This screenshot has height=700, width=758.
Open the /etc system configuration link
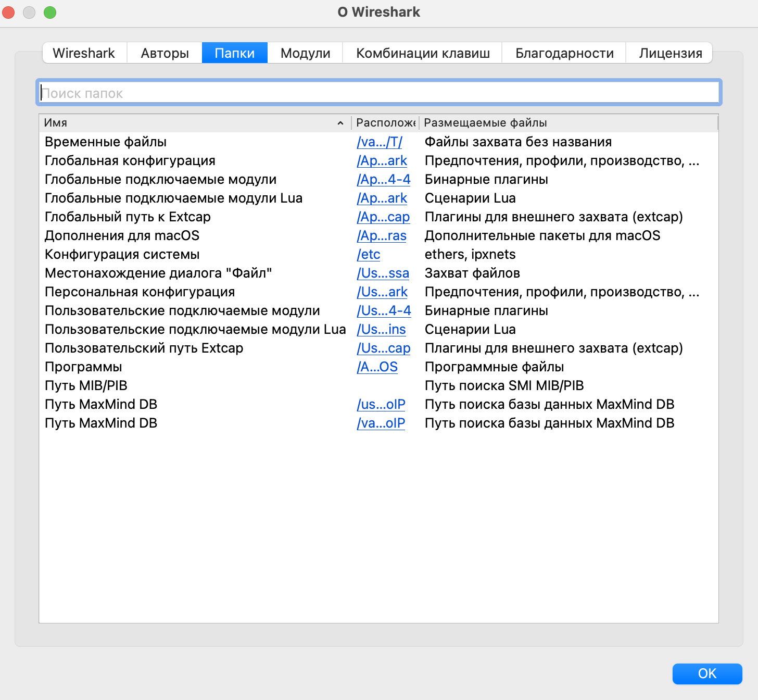point(368,254)
